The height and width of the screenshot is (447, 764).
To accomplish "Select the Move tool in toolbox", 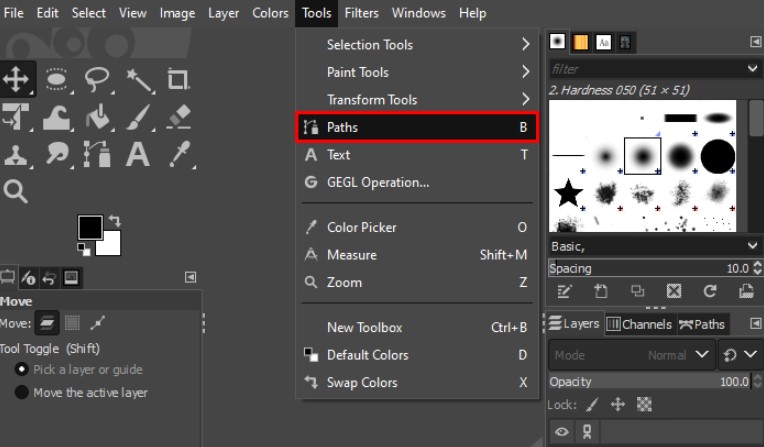I will 17,79.
